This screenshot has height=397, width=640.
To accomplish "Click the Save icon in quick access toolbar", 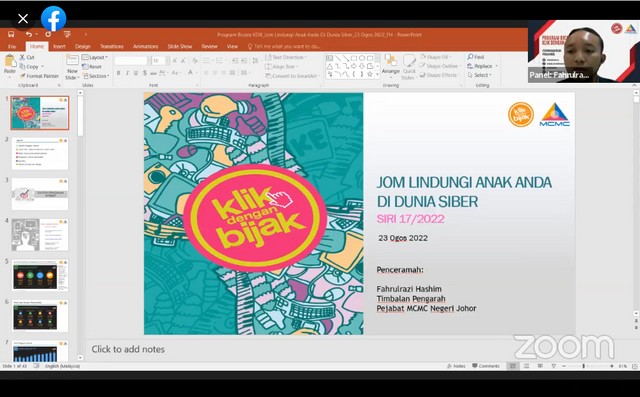I will coord(11,35).
